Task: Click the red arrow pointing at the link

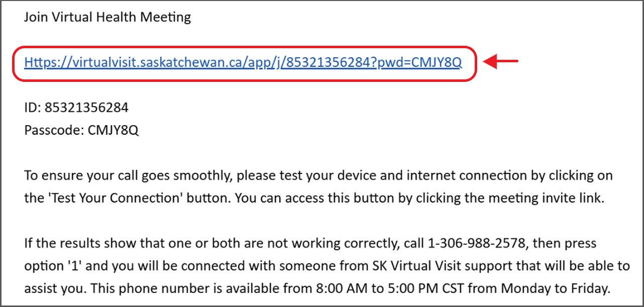Action: coord(500,62)
